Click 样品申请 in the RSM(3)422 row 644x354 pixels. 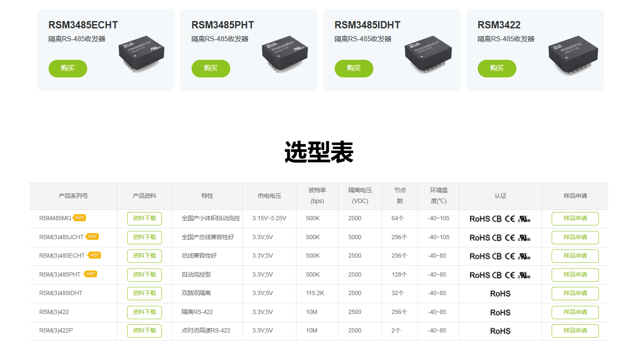point(575,312)
